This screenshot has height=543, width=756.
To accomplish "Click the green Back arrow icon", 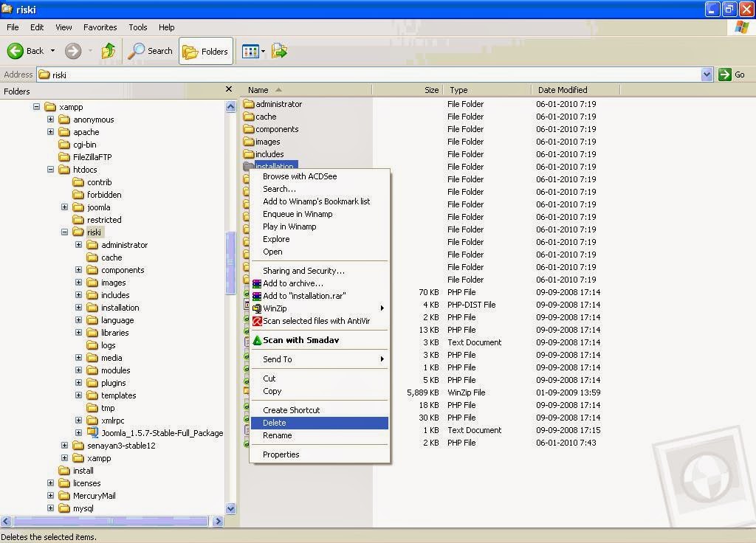I will coord(15,51).
